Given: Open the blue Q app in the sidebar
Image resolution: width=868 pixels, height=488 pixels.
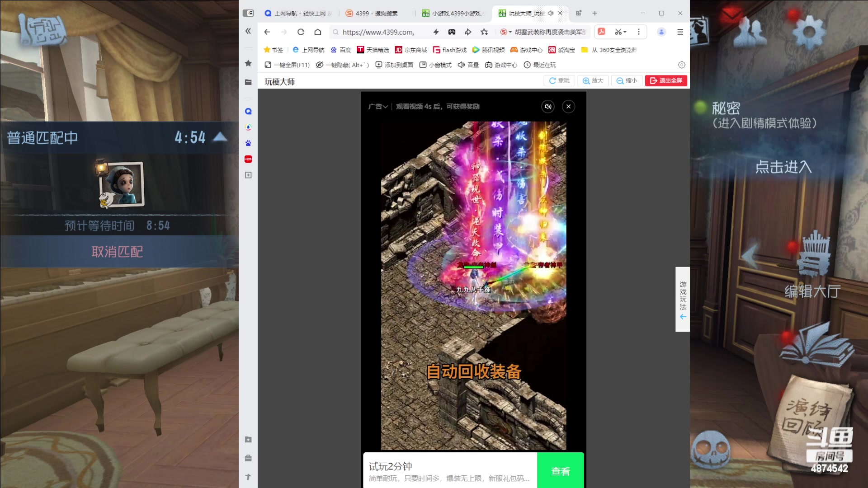Looking at the screenshot, I should pyautogui.click(x=248, y=112).
